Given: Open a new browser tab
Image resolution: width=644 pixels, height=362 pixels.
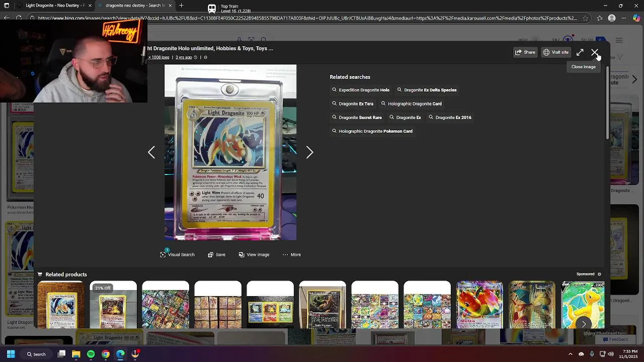Looking at the screenshot, I should 181,6.
